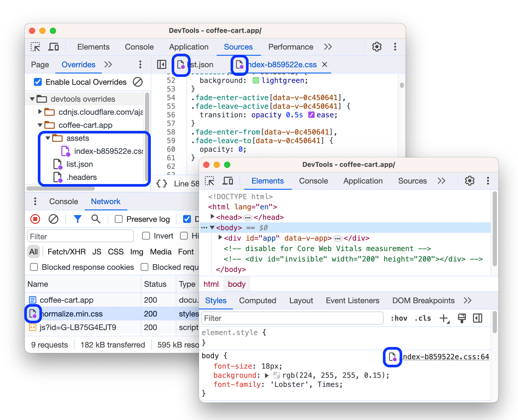Enable the D checkbox next to Preserve log
518x420 pixels.
[x=187, y=220]
